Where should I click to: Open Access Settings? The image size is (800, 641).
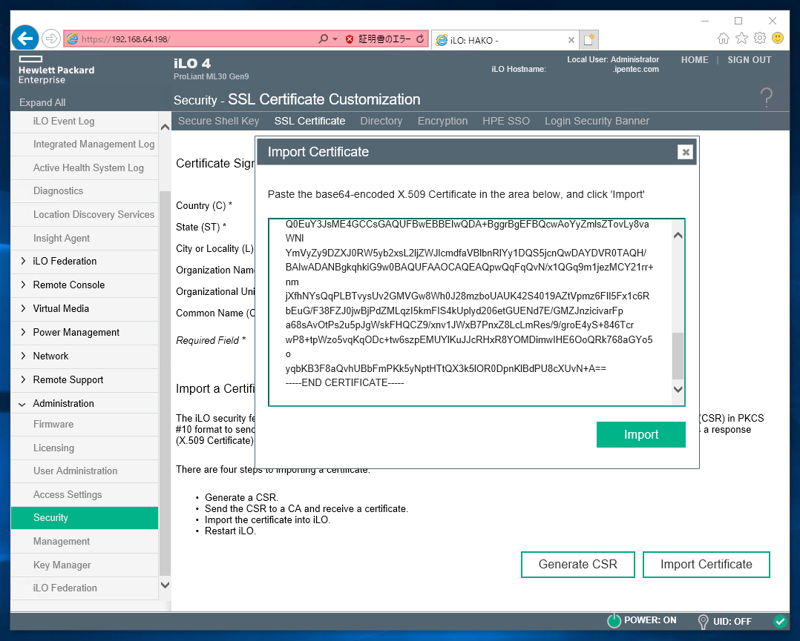[x=85, y=495]
